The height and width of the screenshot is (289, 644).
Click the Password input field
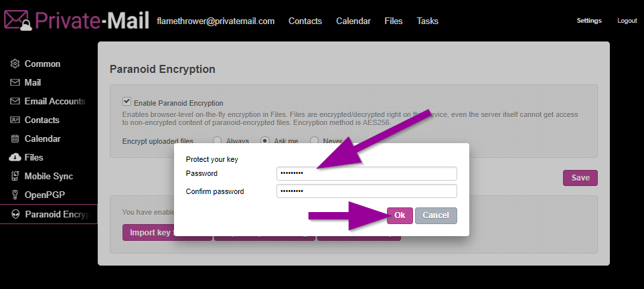[366, 174]
